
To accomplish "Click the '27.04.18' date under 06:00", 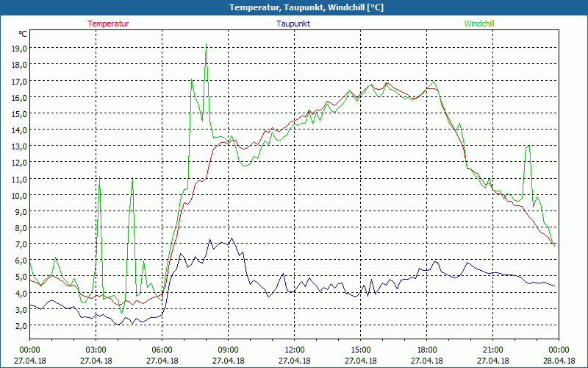I will pos(162,361).
